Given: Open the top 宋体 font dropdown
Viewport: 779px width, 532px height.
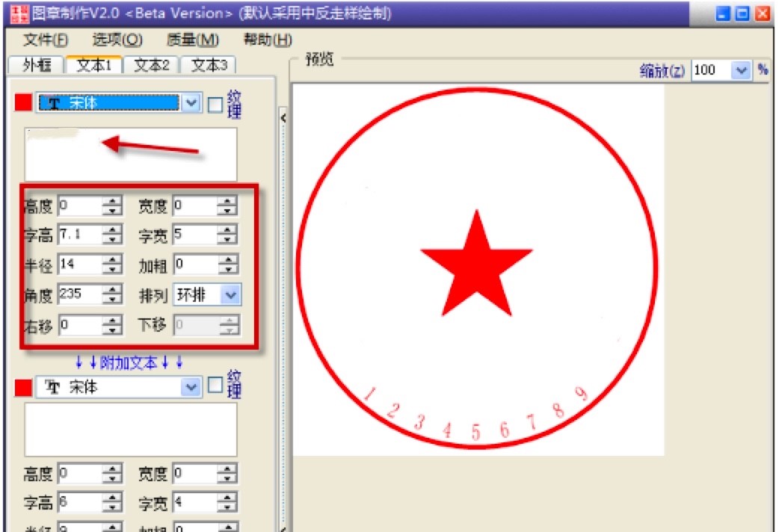Looking at the screenshot, I should coord(191,103).
